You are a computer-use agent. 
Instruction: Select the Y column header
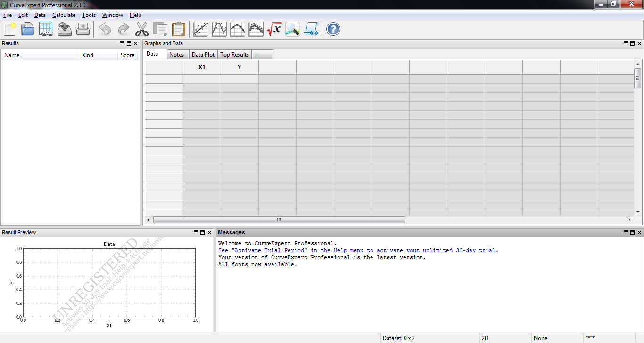239,67
